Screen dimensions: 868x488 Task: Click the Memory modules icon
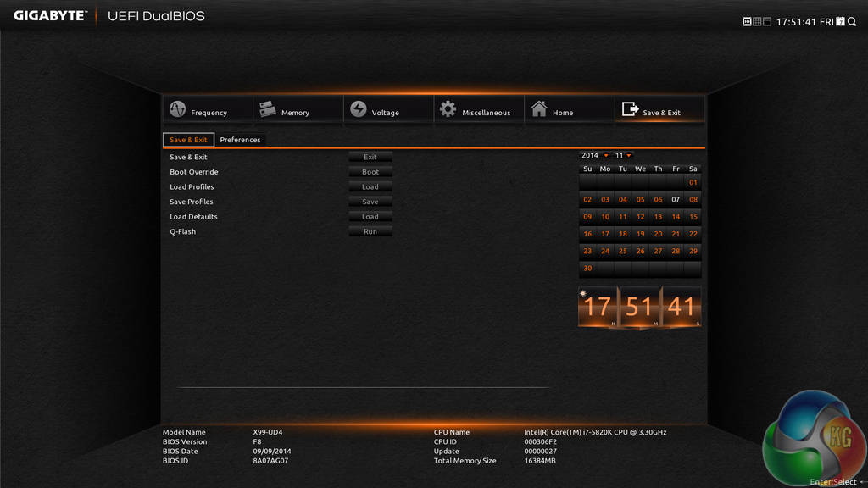267,109
